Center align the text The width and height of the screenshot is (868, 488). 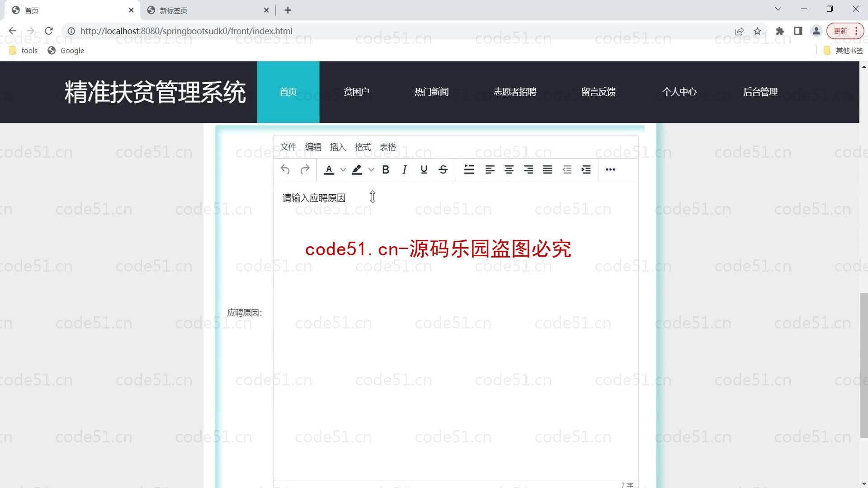point(509,169)
